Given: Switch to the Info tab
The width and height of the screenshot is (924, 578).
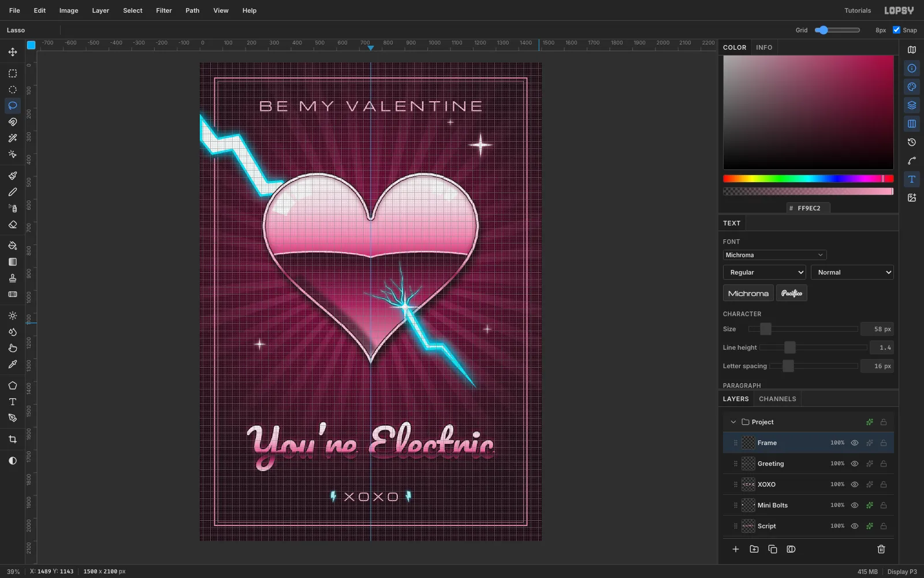Looking at the screenshot, I should [764, 47].
